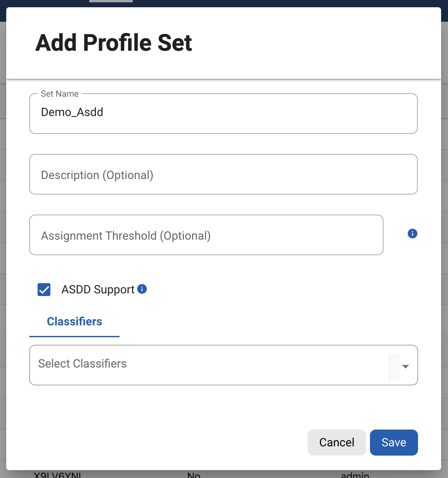Viewport: 448px width, 478px height.
Task: Click the gray tab indicator in top bar
Action: (111, 1)
